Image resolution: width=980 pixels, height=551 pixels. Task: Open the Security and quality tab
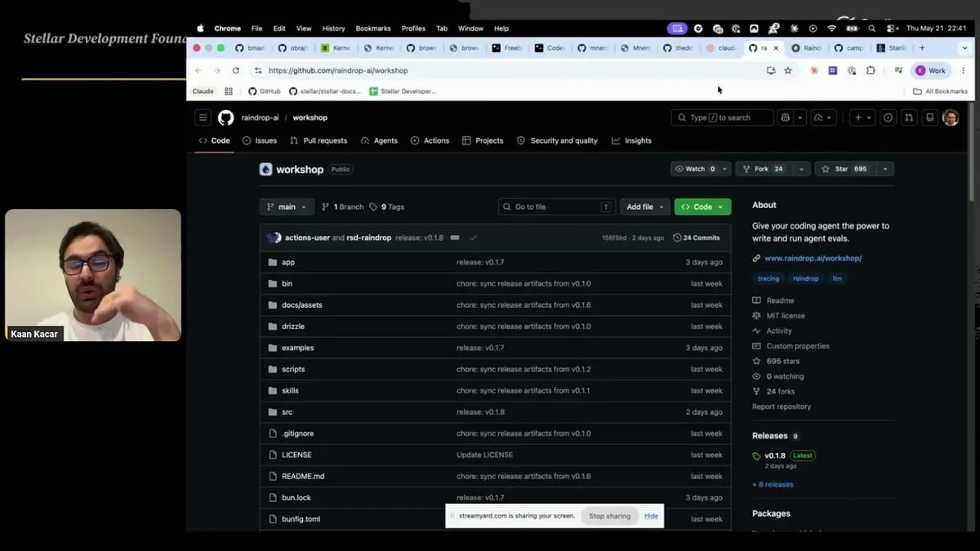(557, 140)
